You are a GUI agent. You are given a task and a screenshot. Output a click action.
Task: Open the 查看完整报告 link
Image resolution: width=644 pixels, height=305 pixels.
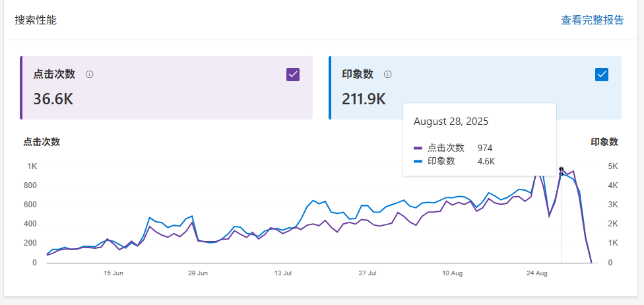click(x=593, y=20)
